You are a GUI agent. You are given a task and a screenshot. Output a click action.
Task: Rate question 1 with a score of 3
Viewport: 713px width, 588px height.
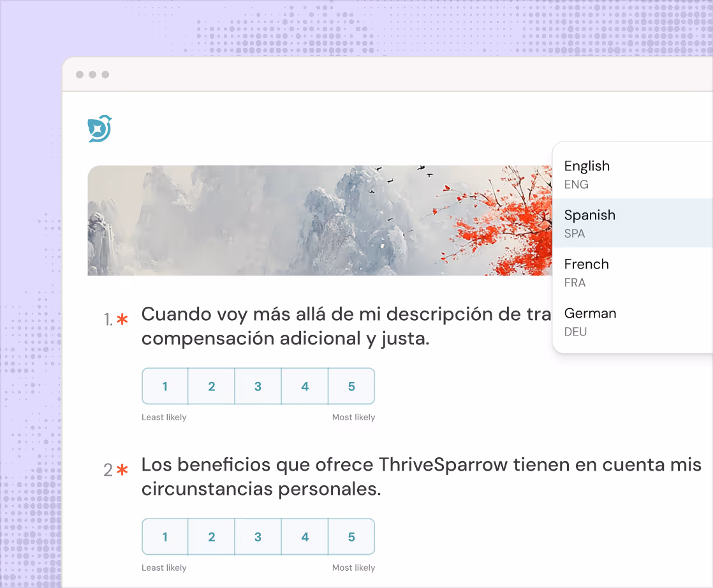coord(258,386)
